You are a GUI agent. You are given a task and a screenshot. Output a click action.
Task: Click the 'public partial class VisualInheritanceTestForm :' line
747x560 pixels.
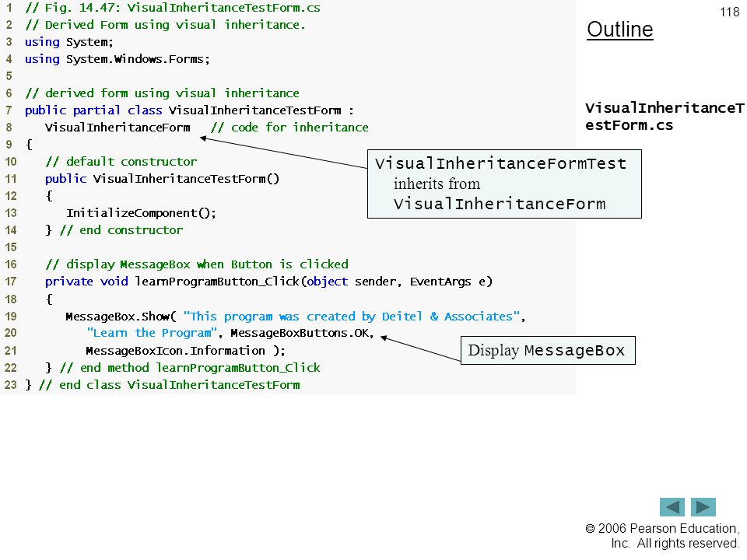[x=190, y=110]
